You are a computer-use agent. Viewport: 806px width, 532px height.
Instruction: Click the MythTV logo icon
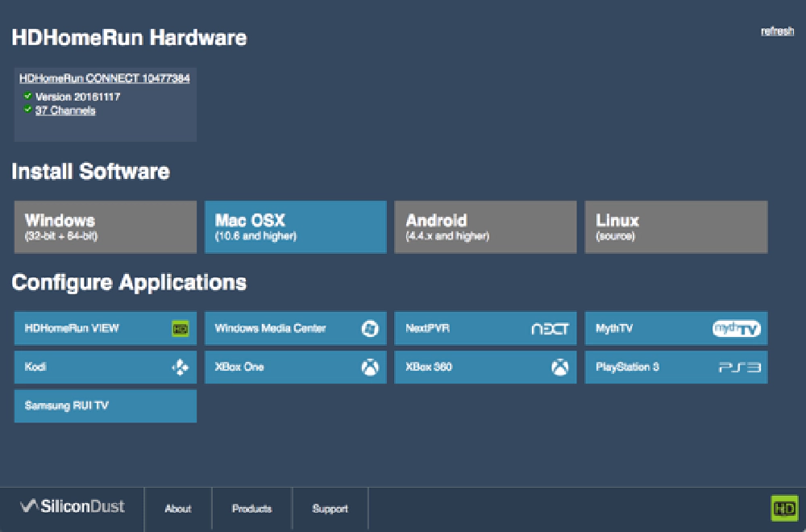[x=736, y=328]
